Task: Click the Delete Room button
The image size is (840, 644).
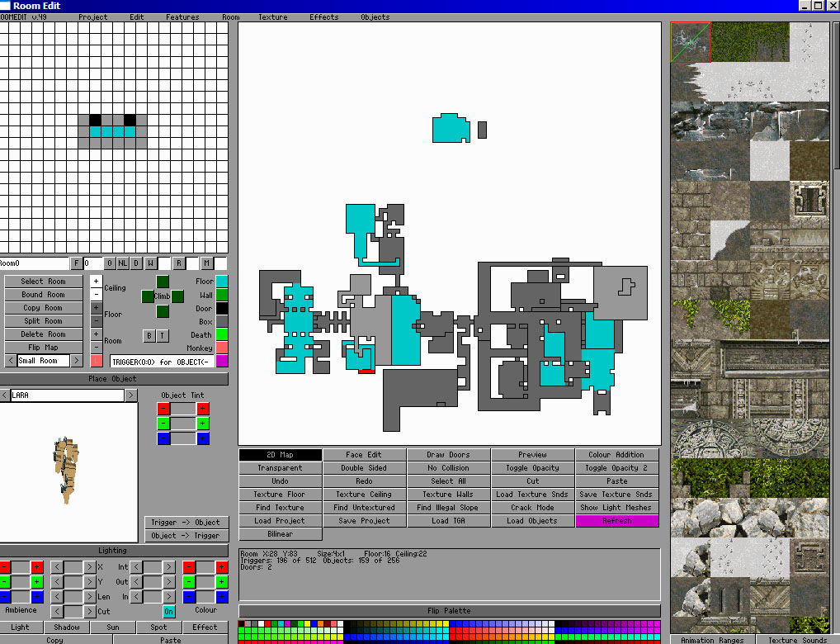Action: [44, 334]
